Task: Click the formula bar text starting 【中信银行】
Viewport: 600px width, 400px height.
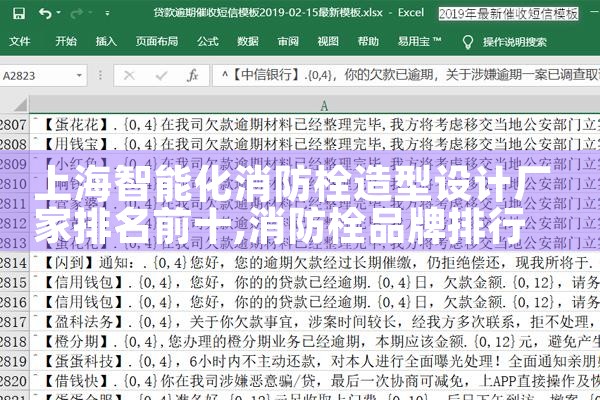Action: tap(407, 75)
